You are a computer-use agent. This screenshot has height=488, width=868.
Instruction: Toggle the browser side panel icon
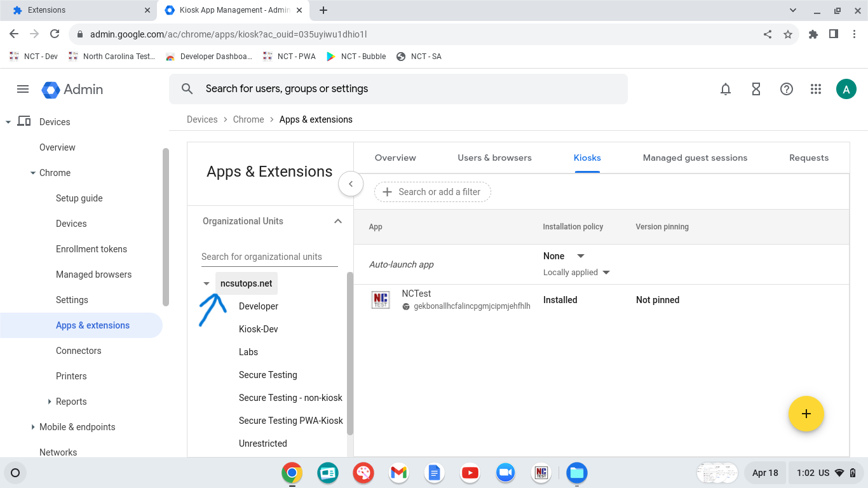(834, 34)
